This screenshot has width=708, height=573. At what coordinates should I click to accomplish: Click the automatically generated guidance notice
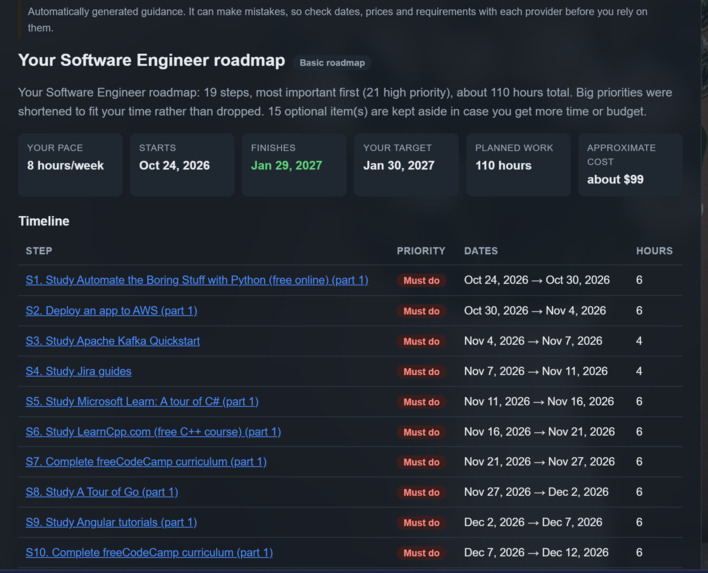coord(337,19)
